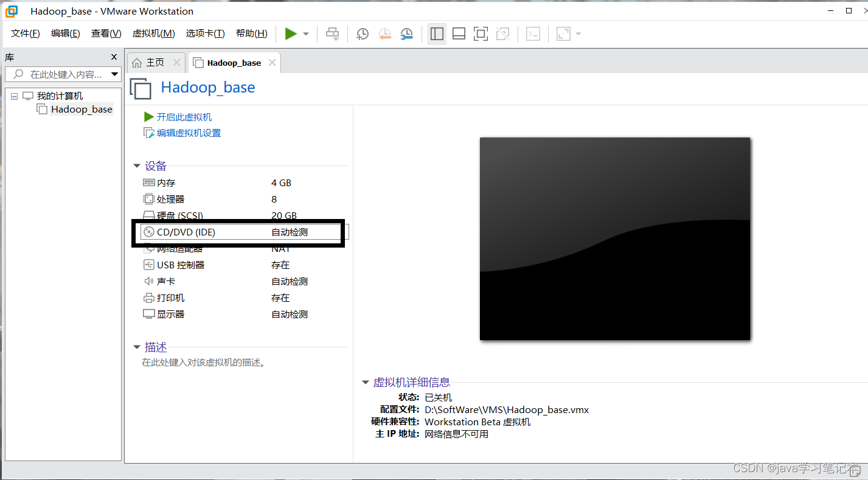Click the stretch guest display icon
The image size is (868, 480).
564,34
